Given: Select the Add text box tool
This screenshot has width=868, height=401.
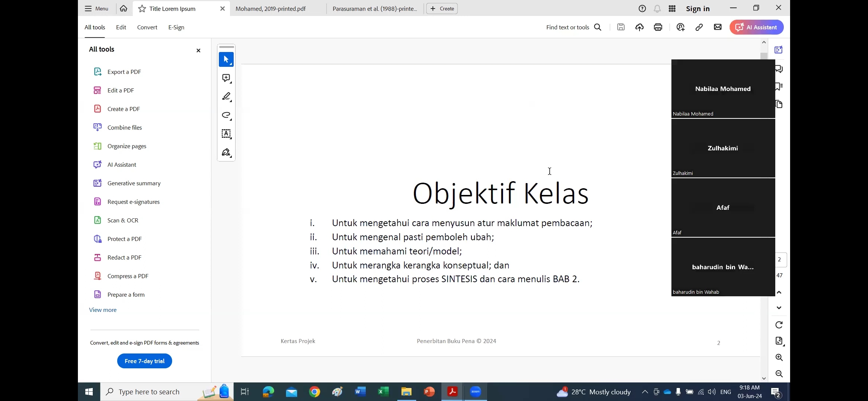Looking at the screenshot, I should coord(226,134).
